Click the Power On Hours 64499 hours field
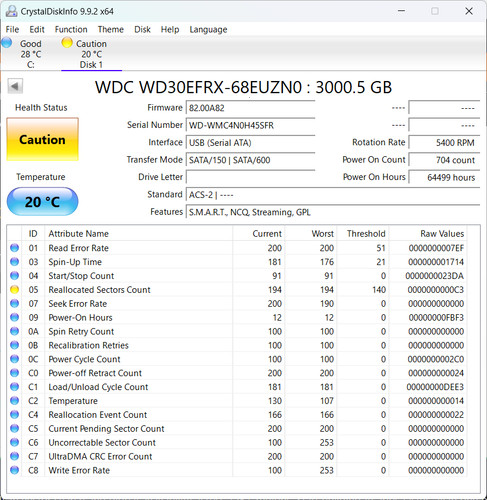Image resolution: width=487 pixels, height=500 pixels. coord(444,177)
